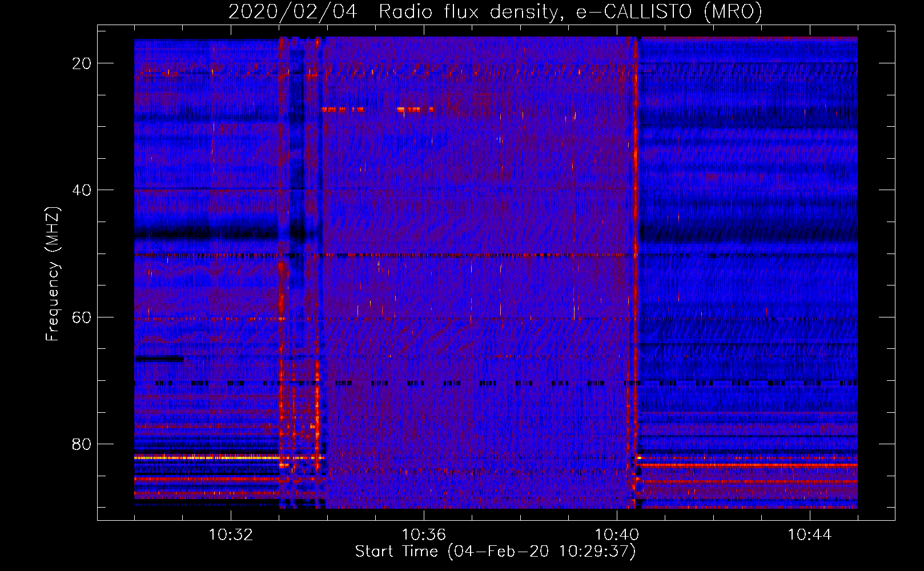Click the 'Frequency (MHZ)' axis label

coord(53,274)
